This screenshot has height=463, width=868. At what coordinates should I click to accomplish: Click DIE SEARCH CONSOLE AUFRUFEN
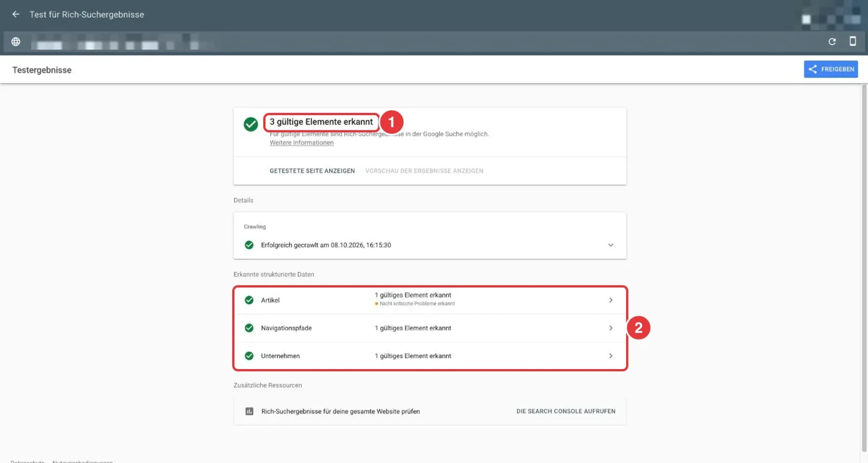[566, 411]
